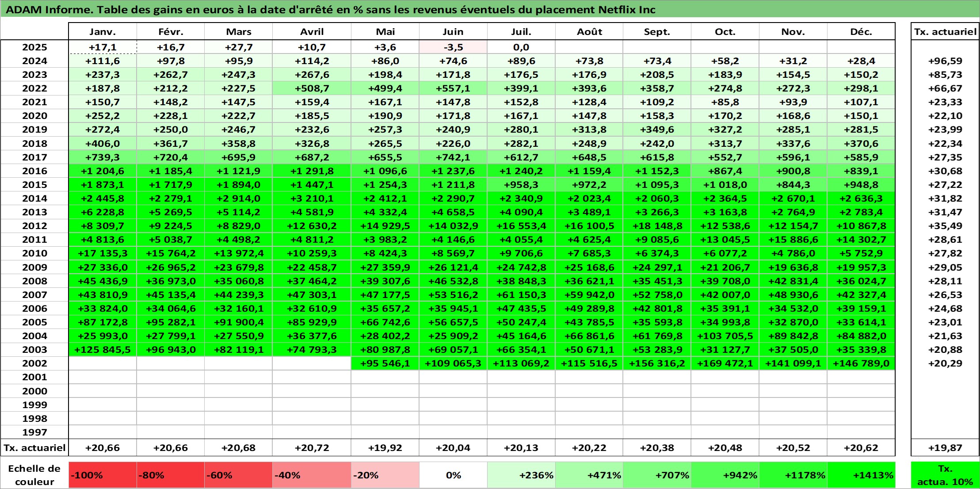Click the 0,0 cell for July 2025

coord(521,47)
